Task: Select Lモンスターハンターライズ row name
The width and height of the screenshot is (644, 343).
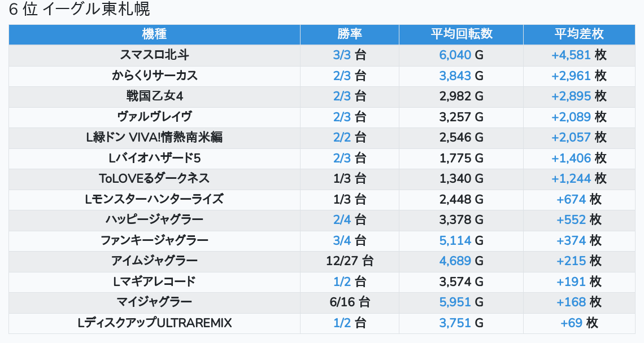Action: point(154,199)
